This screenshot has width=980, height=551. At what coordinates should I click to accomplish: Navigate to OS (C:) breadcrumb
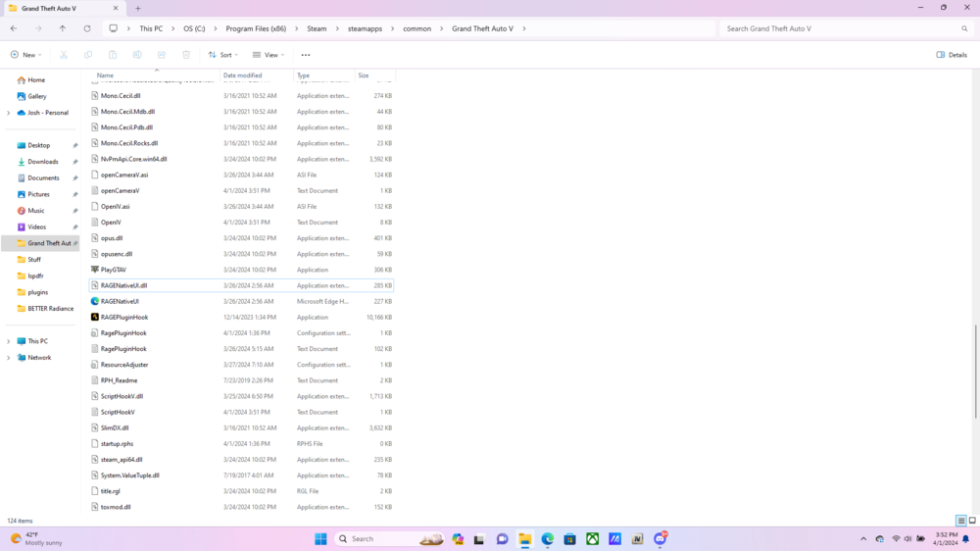[x=194, y=28]
